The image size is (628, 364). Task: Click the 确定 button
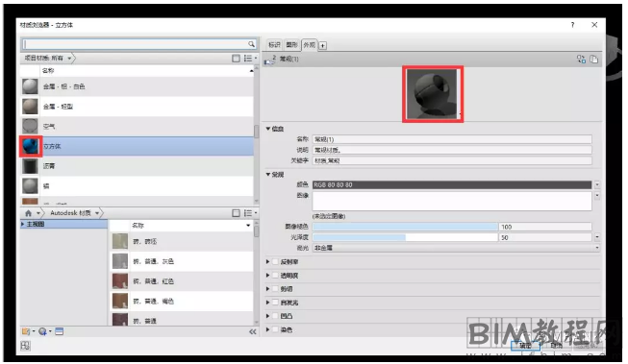(525, 345)
